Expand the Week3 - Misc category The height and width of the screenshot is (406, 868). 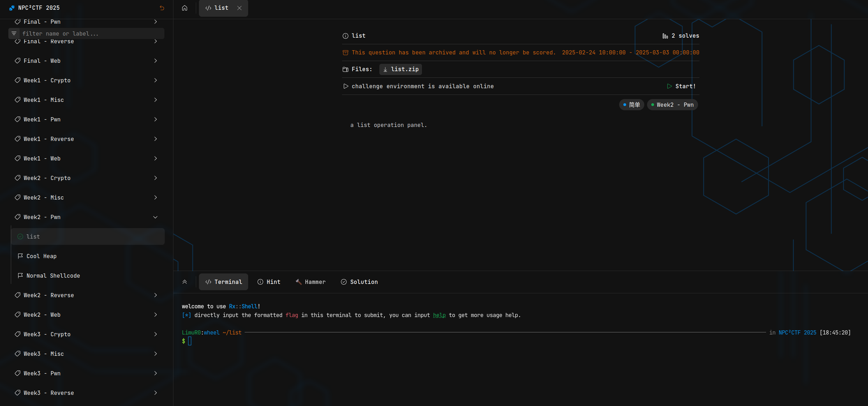tap(155, 354)
